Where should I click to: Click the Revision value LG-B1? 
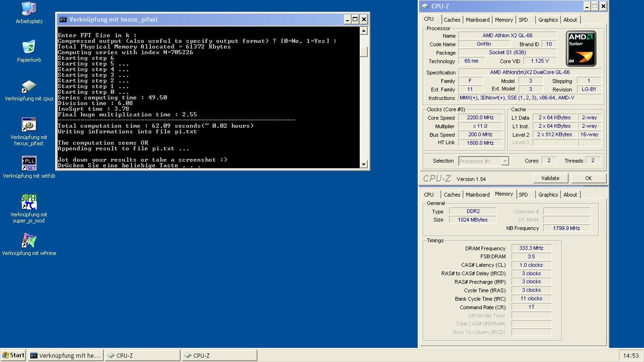click(x=589, y=90)
